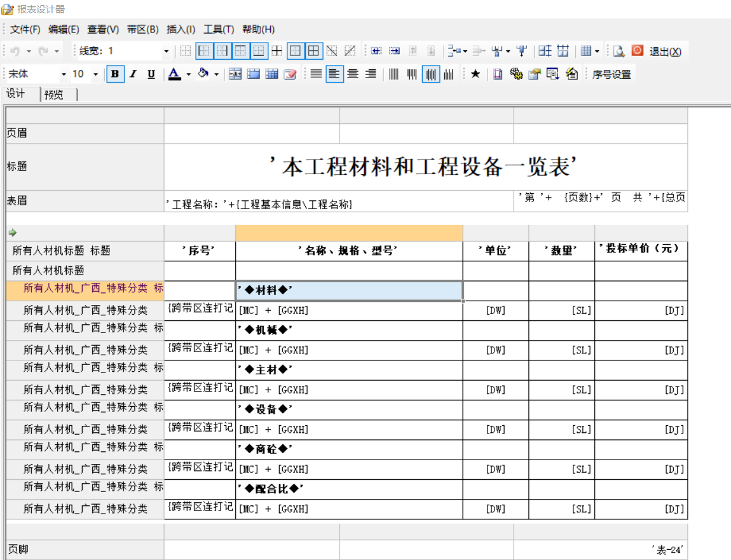Screen dimensions: 731x560
Task: Open the redo history dropdown arrow
Action: point(57,51)
